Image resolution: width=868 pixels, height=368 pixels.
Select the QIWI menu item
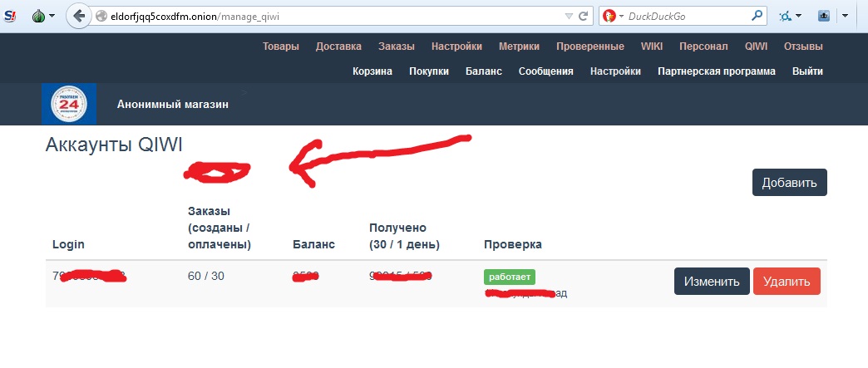[x=757, y=47]
